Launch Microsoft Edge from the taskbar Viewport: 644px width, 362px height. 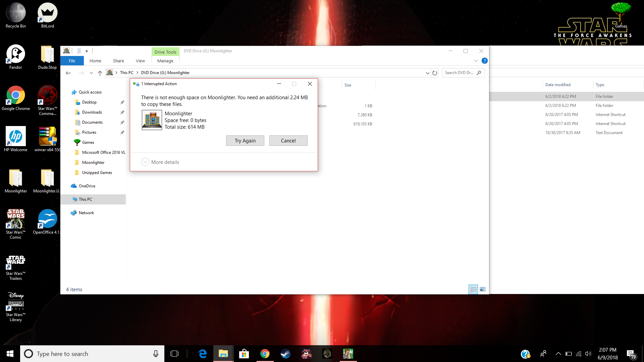point(203,354)
